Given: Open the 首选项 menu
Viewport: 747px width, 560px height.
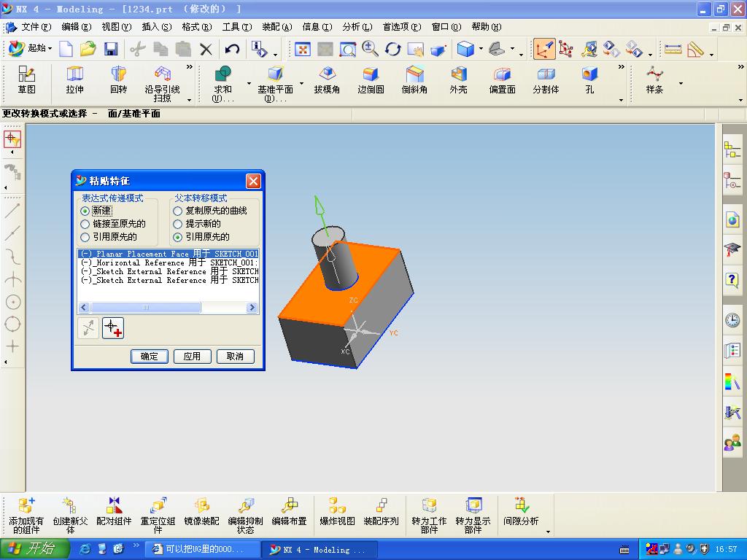Looking at the screenshot, I should point(402,27).
